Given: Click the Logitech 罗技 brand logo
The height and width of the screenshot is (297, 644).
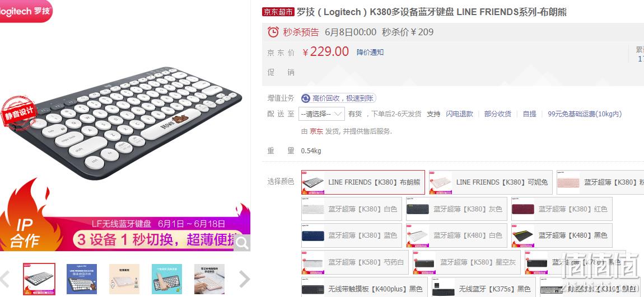Looking at the screenshot, I should tap(25, 11).
